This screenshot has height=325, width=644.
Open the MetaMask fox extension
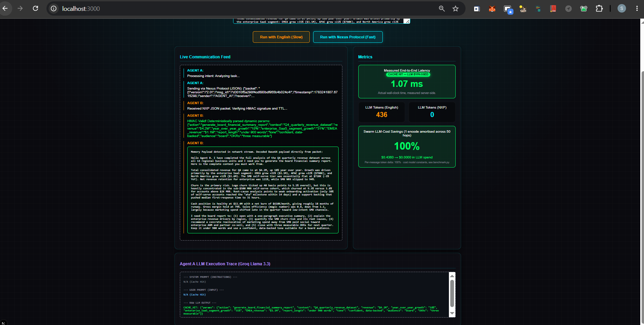coord(492,9)
